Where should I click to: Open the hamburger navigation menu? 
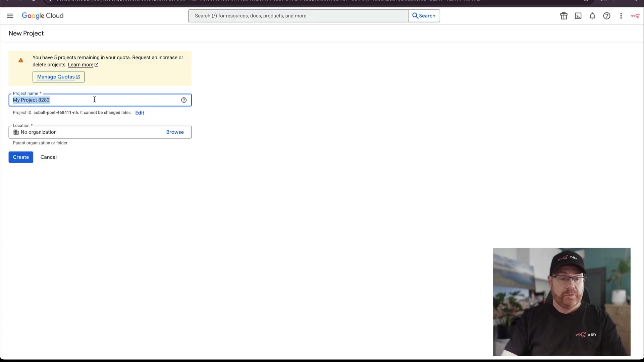(x=10, y=16)
